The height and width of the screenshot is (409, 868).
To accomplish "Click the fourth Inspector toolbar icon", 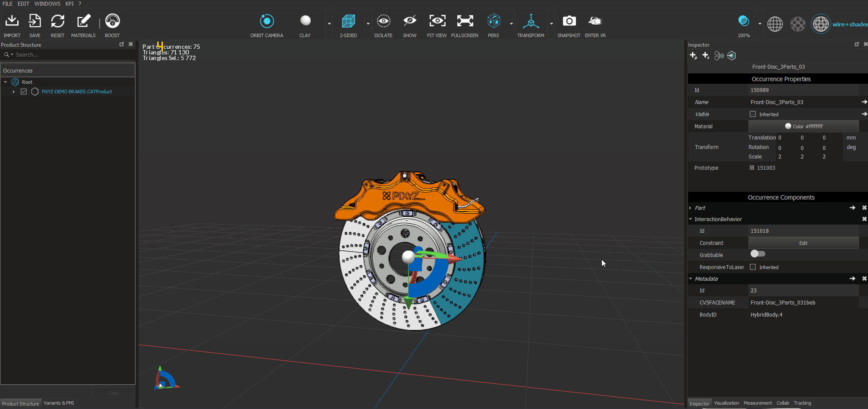I will [x=731, y=56].
